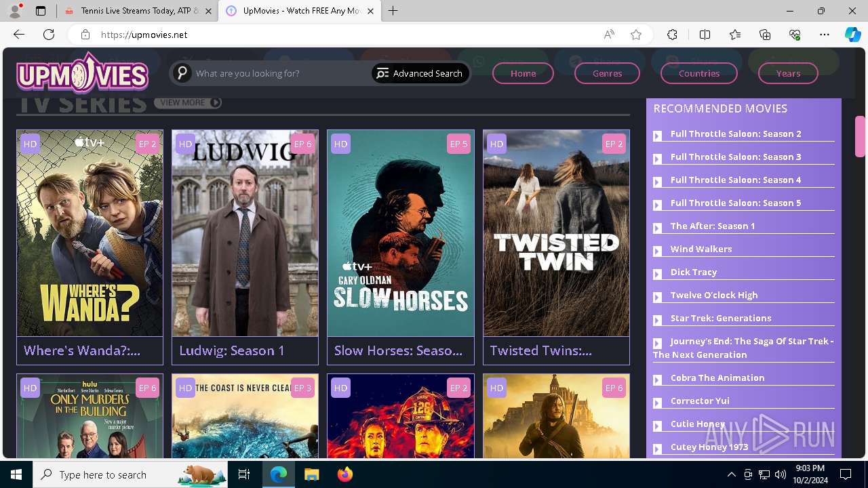Open Only Murders in the Building poster
Image resolution: width=868 pixels, height=488 pixels.
coord(90,416)
